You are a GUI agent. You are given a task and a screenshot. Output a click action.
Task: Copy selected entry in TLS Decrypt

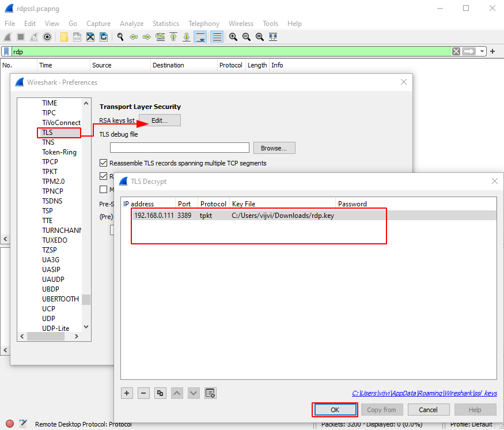click(160, 393)
